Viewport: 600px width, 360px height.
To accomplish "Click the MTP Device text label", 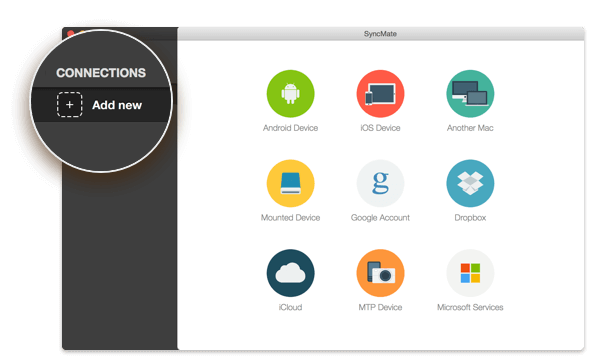I will 380,307.
